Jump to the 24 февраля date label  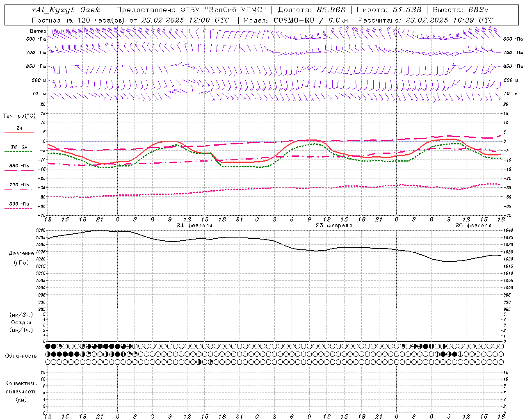[x=194, y=226]
